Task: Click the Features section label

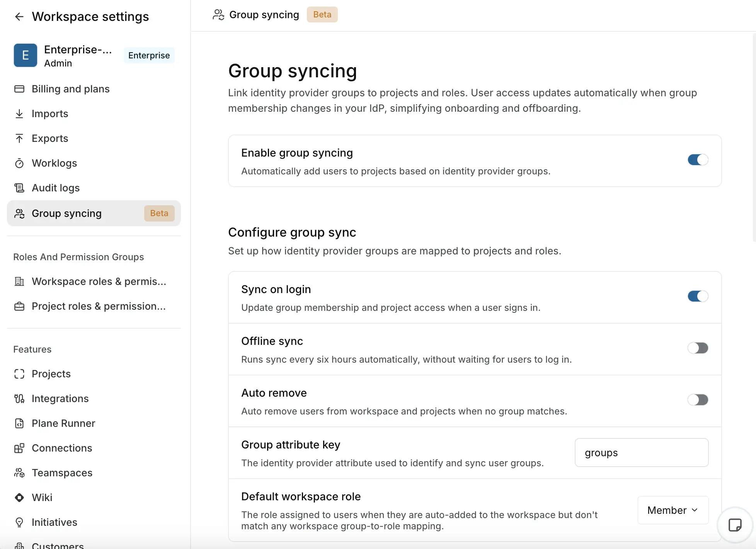Action: tap(32, 350)
